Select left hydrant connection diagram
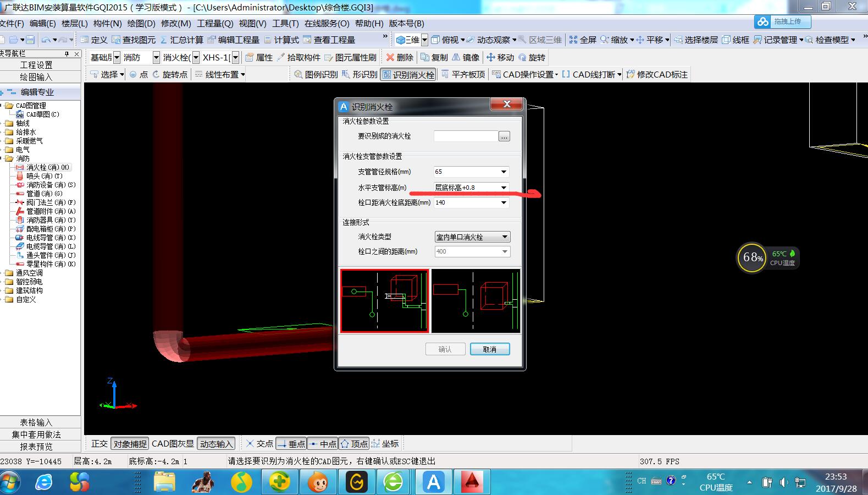The width and height of the screenshot is (868, 495). pyautogui.click(x=384, y=301)
